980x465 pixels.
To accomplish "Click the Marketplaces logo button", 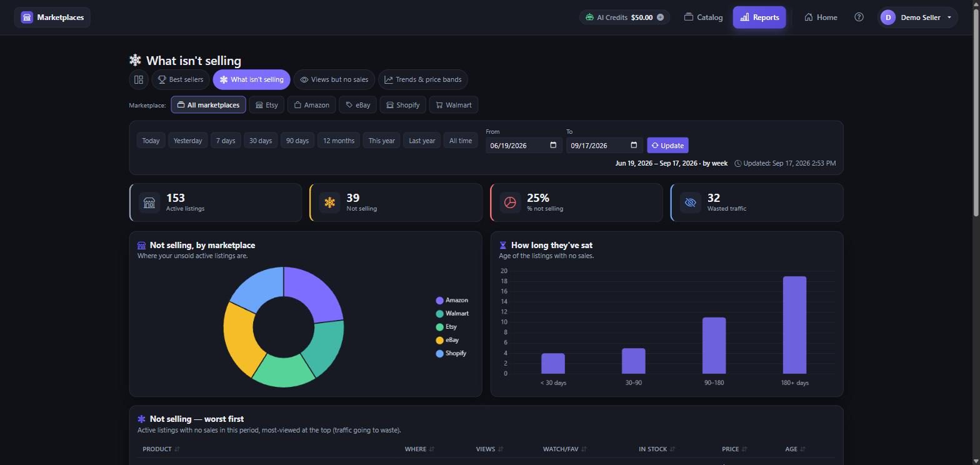I will 52,17.
